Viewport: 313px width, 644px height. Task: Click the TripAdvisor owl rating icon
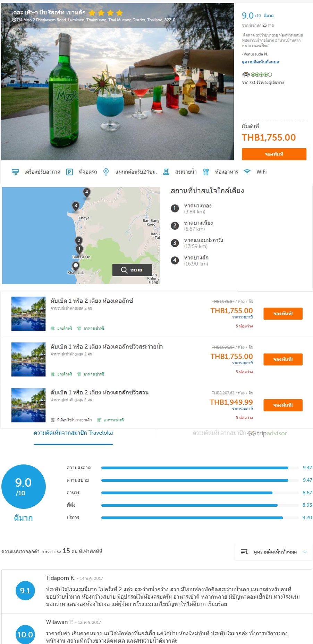[x=246, y=75]
